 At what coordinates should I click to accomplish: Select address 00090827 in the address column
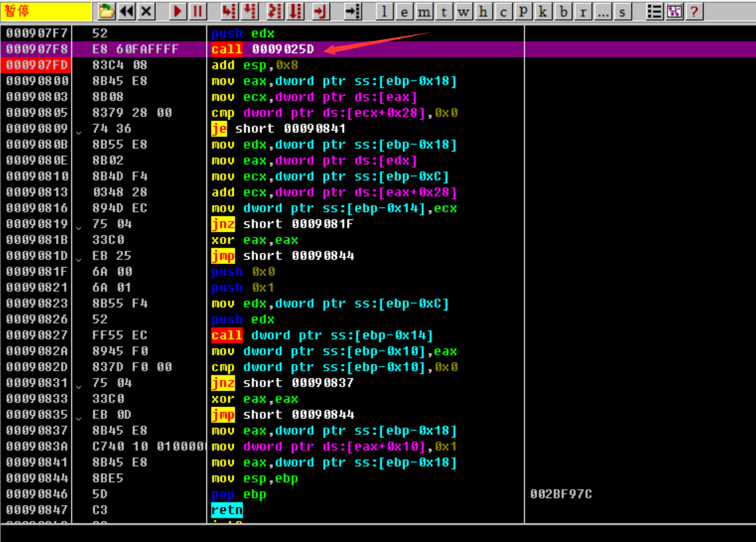pyautogui.click(x=36, y=336)
